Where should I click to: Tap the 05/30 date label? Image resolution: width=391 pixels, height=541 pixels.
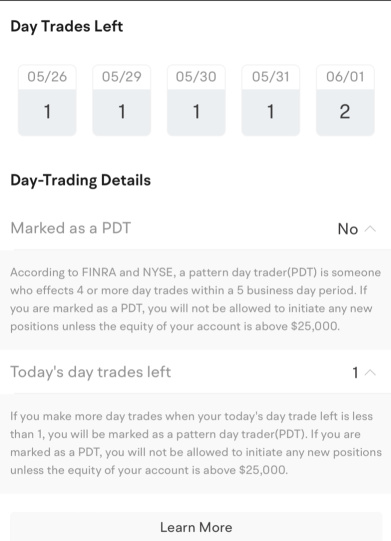pos(196,77)
